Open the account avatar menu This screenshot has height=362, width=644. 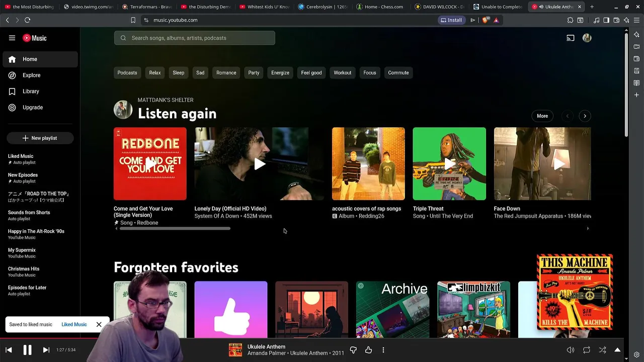tap(587, 38)
